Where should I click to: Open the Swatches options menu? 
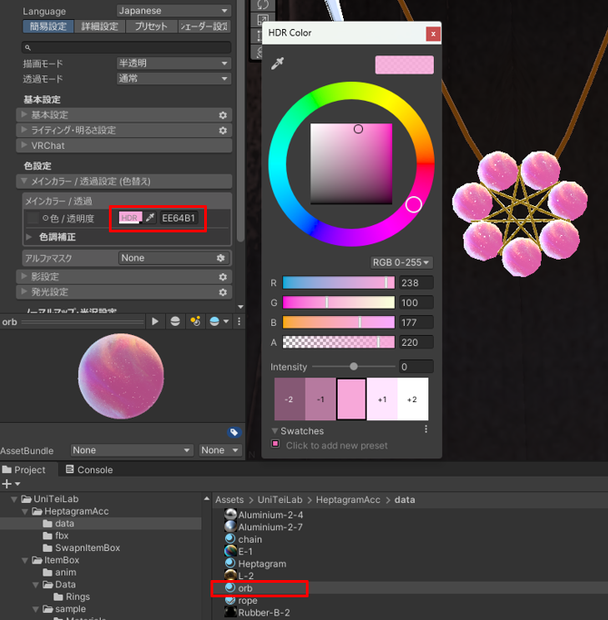(x=426, y=429)
